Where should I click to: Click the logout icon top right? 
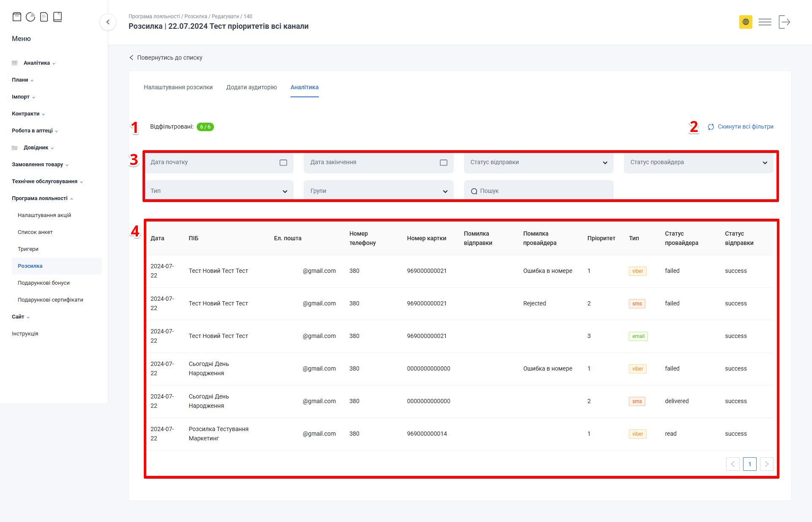click(x=784, y=22)
